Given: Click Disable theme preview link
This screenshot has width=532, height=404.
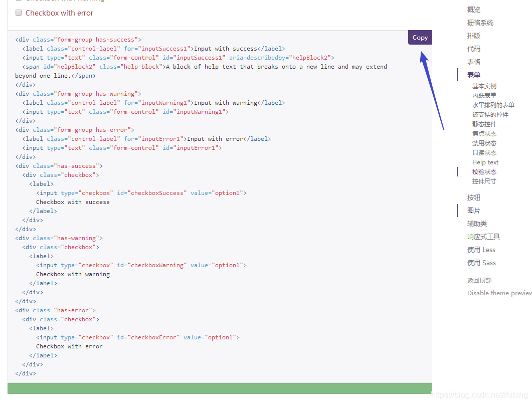Looking at the screenshot, I should 499,293.
